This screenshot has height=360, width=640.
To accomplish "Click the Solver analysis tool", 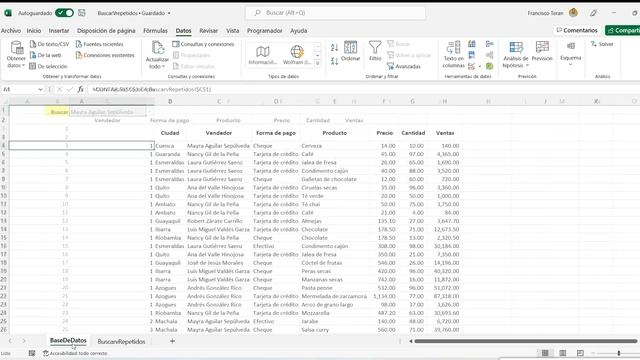I will coord(602,44).
